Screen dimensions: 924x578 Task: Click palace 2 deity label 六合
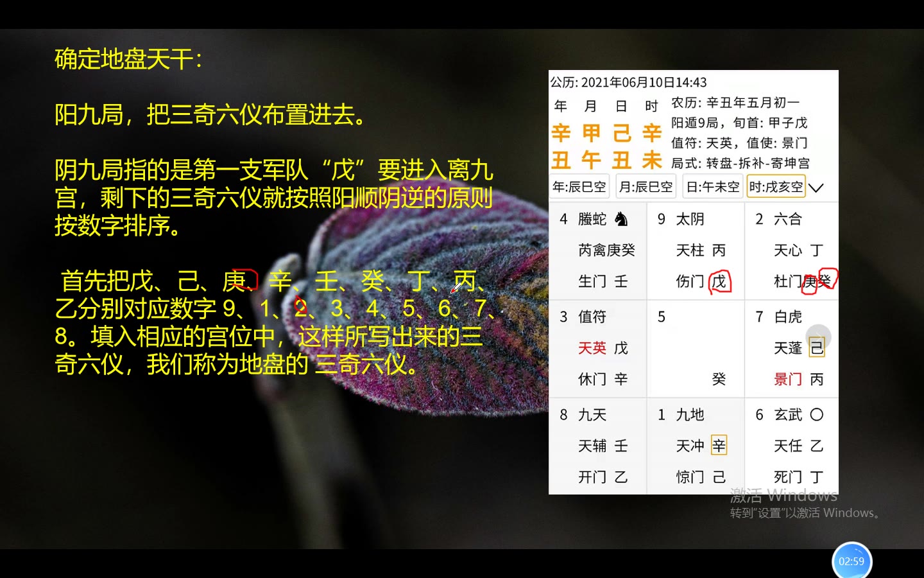coord(788,219)
